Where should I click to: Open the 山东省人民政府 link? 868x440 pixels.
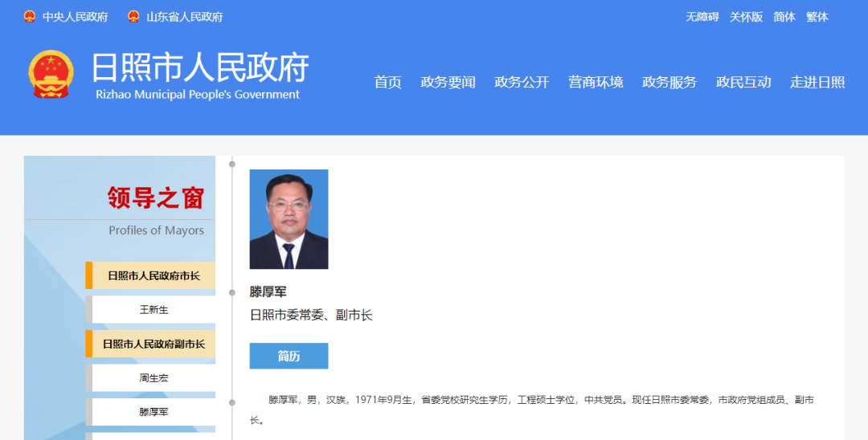click(184, 17)
